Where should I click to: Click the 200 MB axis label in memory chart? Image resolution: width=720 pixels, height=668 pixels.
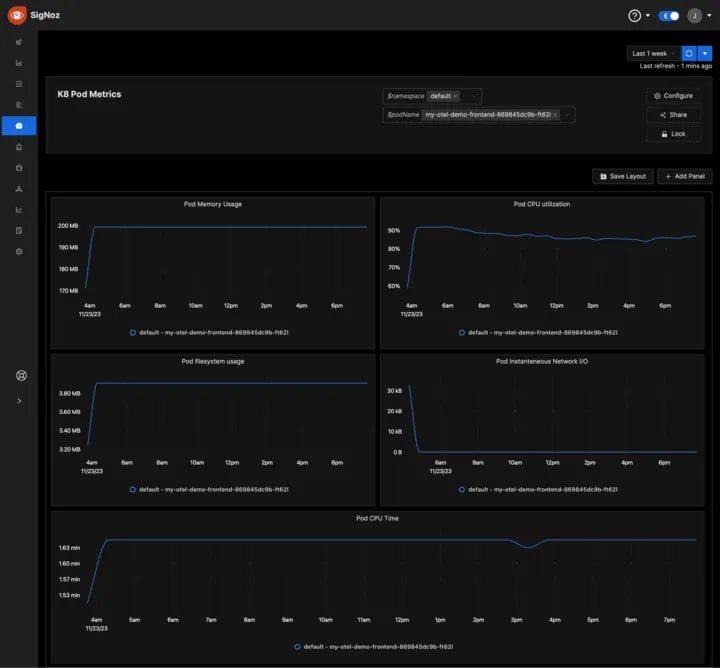[x=68, y=226]
